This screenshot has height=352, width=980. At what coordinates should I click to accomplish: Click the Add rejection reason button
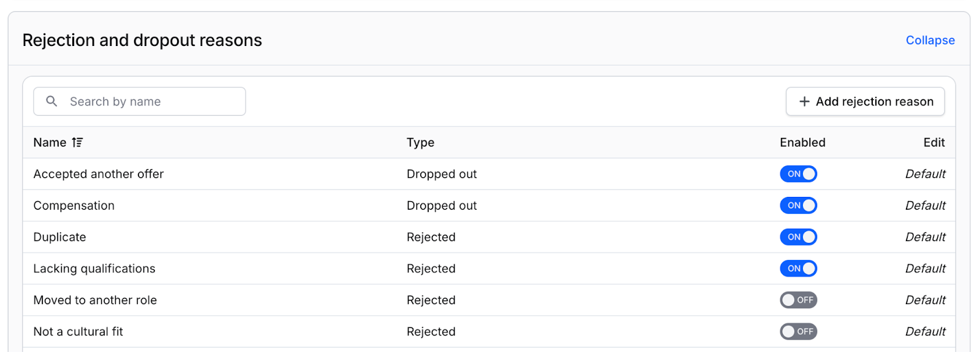[x=865, y=101]
